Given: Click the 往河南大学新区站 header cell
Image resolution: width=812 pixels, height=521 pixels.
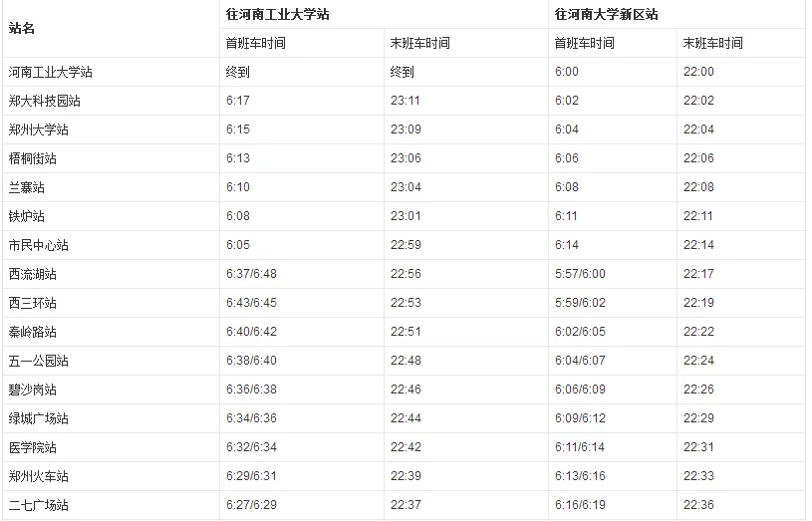Looking at the screenshot, I should [606, 15].
